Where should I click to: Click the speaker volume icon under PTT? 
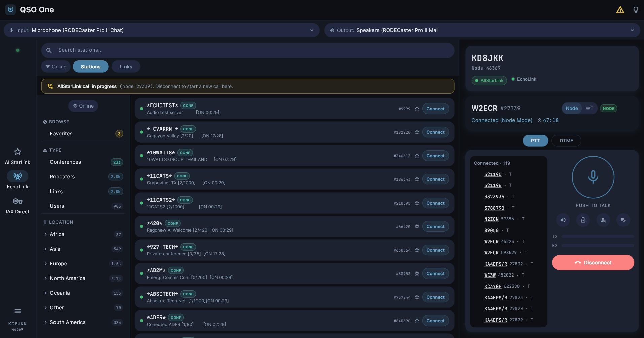click(x=563, y=220)
